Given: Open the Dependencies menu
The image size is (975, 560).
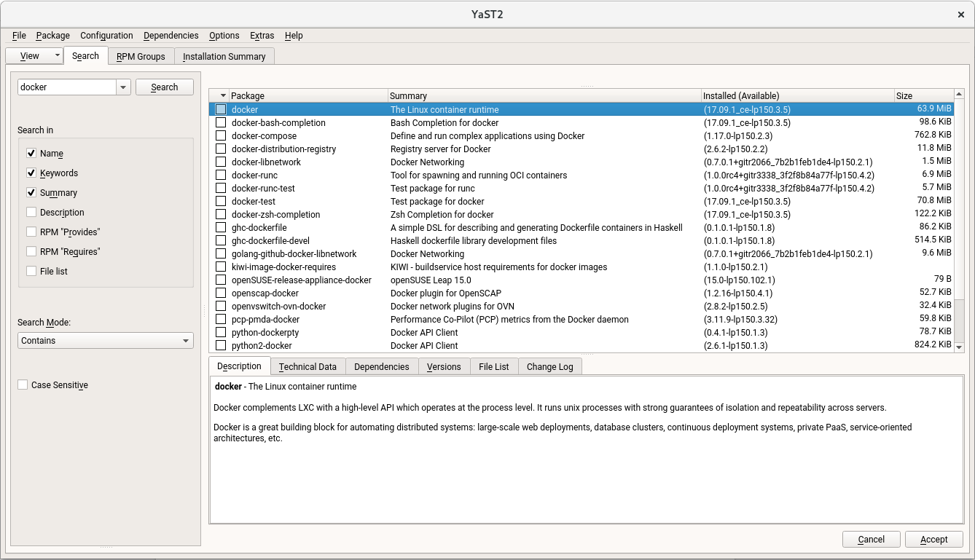Looking at the screenshot, I should (x=171, y=35).
